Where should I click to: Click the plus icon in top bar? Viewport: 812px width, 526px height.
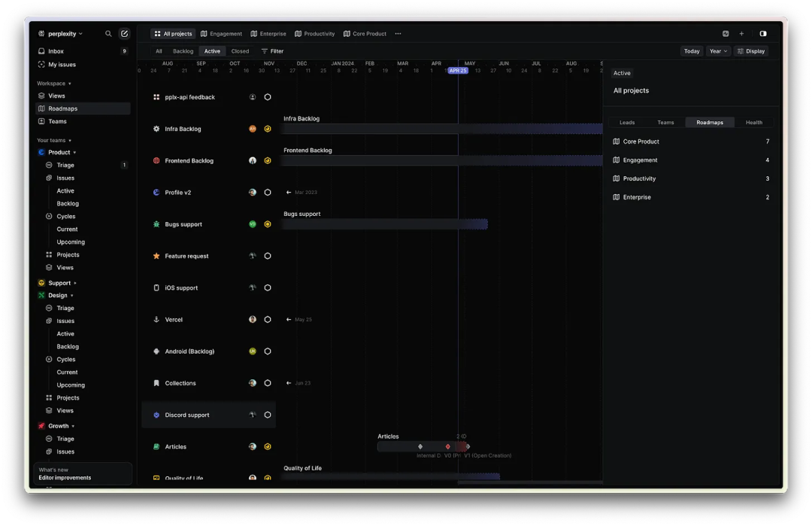tap(741, 34)
